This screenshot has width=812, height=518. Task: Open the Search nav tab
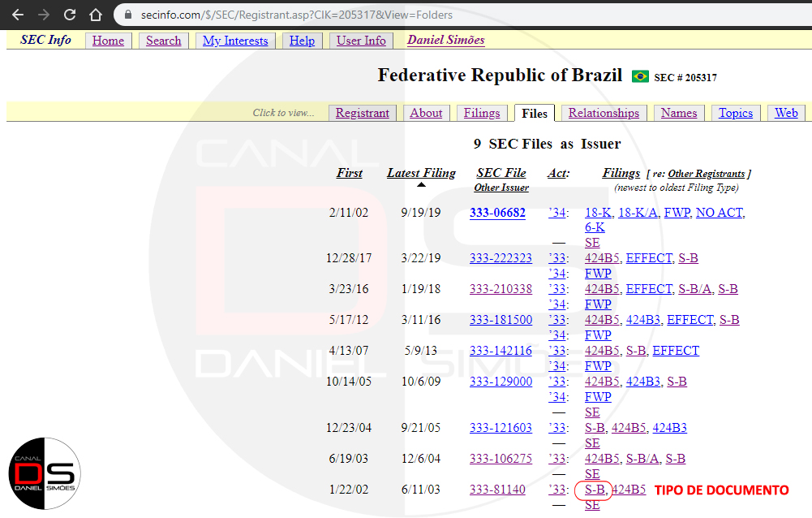(x=164, y=41)
